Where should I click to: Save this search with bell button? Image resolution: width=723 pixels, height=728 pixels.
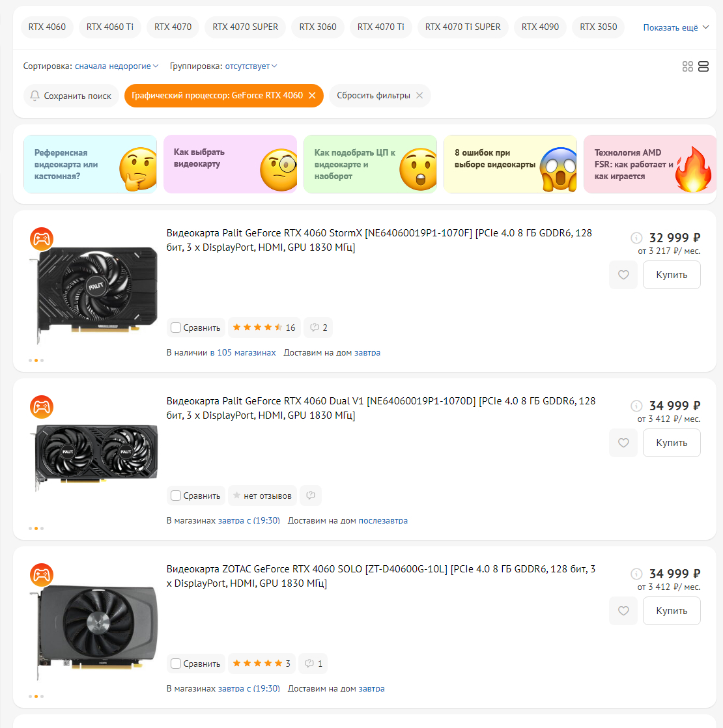(x=71, y=96)
